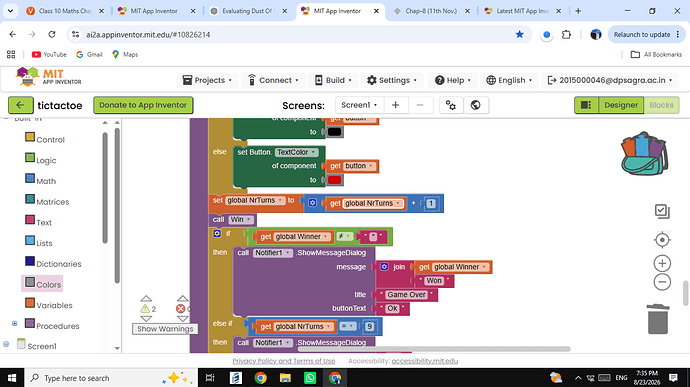Expand the Procedures tree node
Viewport: 690px width, 387px height.
point(15,324)
